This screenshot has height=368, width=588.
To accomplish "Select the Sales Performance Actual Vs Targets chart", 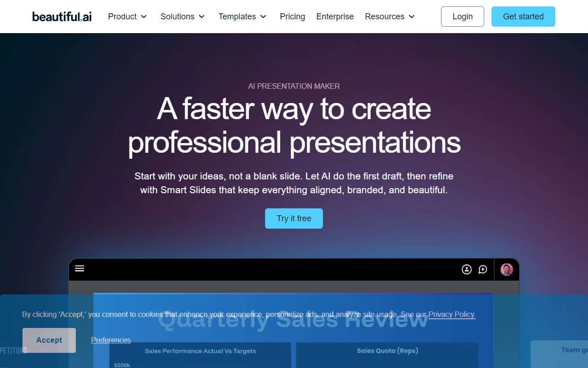I will pos(200,354).
